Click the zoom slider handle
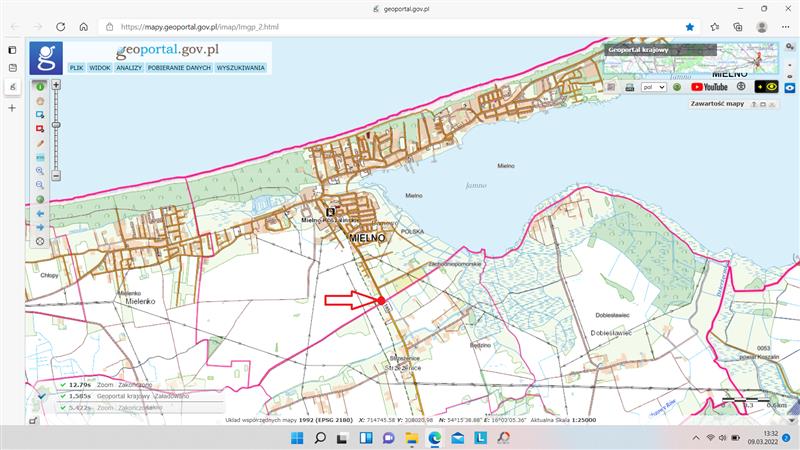 click(56, 124)
